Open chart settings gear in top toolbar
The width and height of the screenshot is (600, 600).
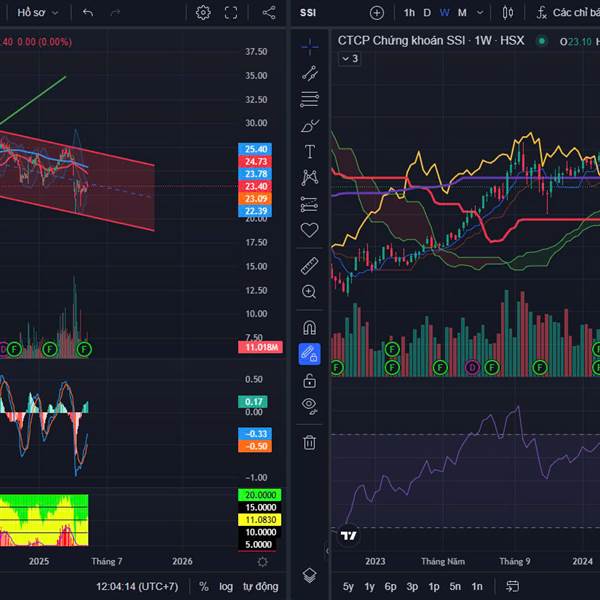(x=203, y=13)
